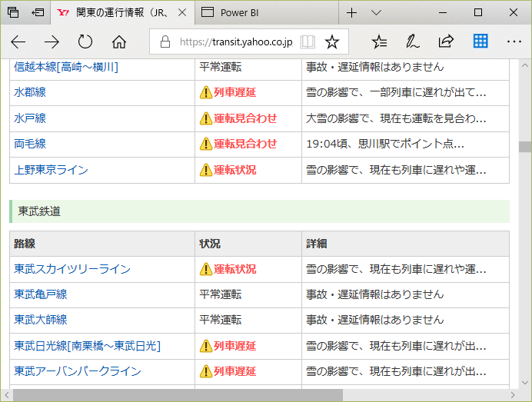Open the 両毛線 line link
Viewport: 532px width, 402px height.
30,144
